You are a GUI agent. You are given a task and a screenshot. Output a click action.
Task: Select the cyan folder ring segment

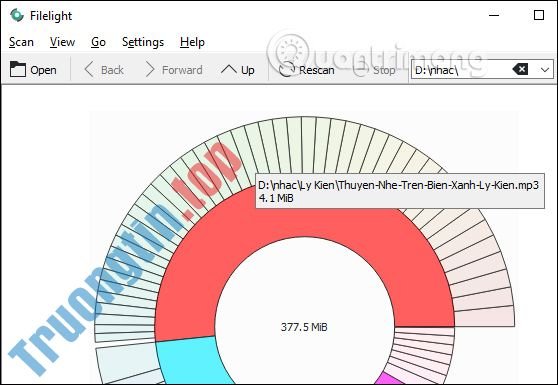click(192, 360)
